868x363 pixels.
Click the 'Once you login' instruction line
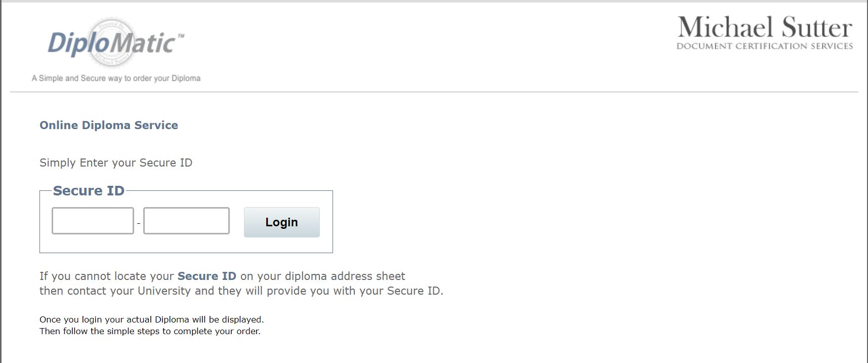pyautogui.click(x=152, y=319)
